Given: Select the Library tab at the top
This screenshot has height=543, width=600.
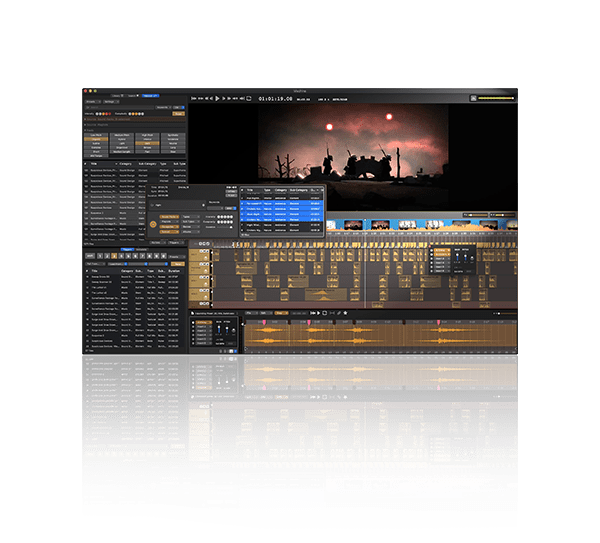Looking at the screenshot, I should pos(118,93).
